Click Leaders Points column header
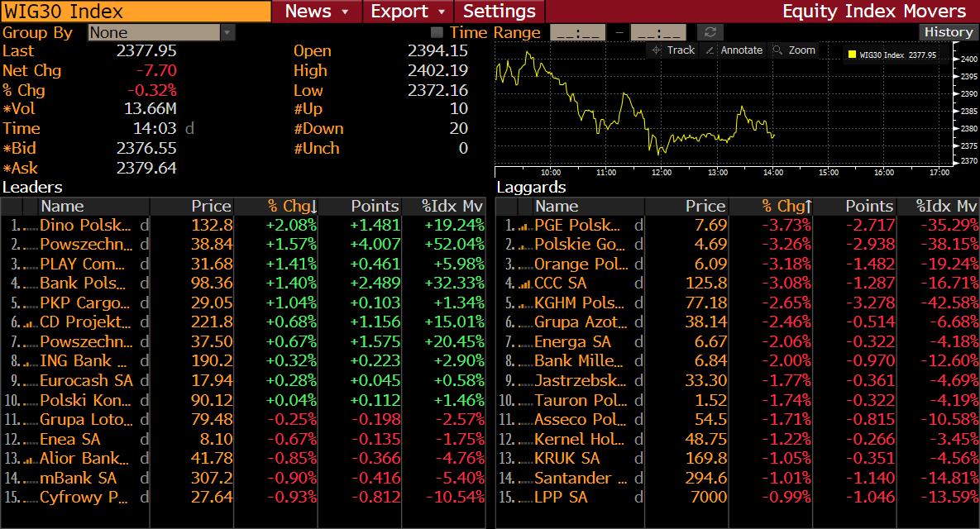This screenshot has width=980, height=529. pyautogui.click(x=360, y=206)
